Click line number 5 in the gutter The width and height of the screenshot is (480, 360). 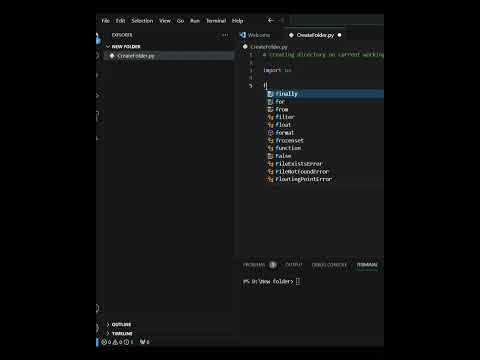click(x=251, y=86)
